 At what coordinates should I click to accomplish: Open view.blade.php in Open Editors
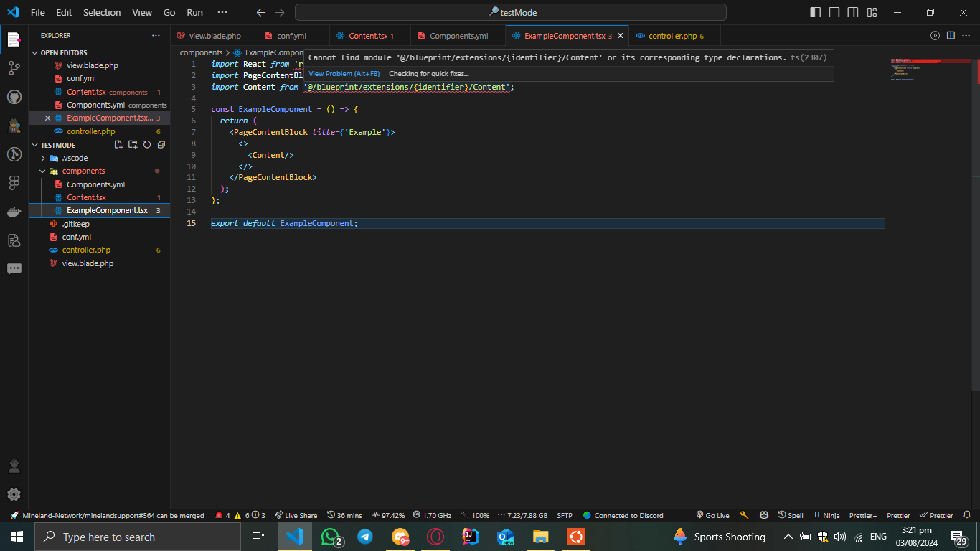click(99, 65)
